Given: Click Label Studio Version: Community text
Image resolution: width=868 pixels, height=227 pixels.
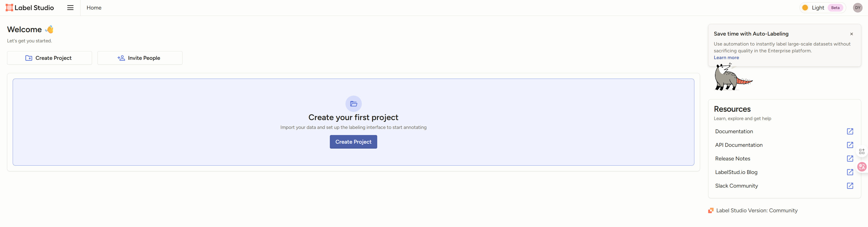Looking at the screenshot, I should 756,210.
